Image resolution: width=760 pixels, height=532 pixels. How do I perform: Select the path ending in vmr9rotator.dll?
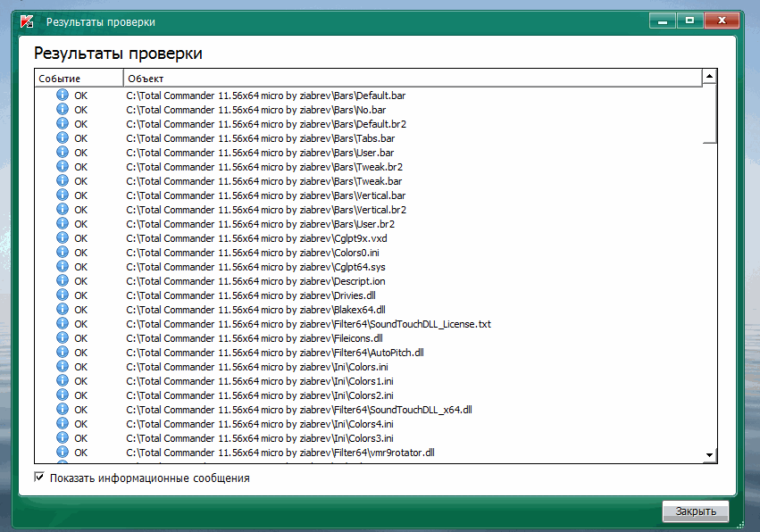pos(280,453)
